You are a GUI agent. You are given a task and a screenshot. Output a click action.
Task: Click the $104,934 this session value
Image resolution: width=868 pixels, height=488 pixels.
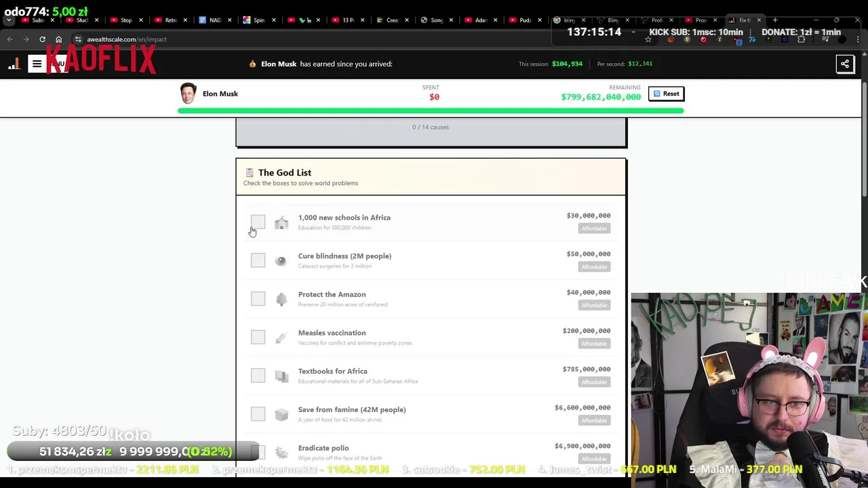567,64
